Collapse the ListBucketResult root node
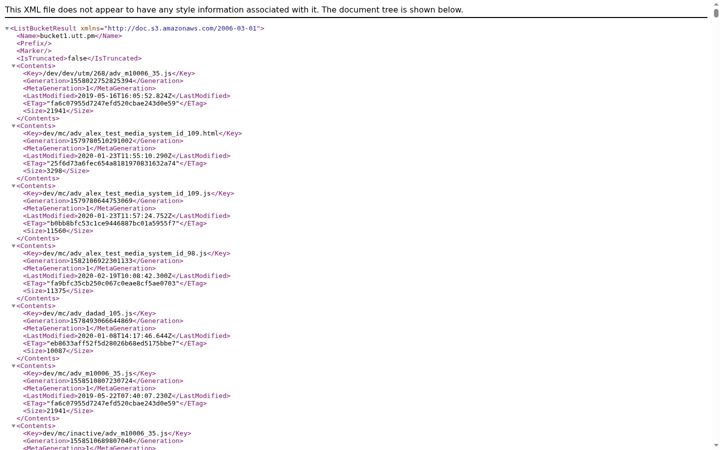This screenshot has width=720, height=450. (x=7, y=28)
